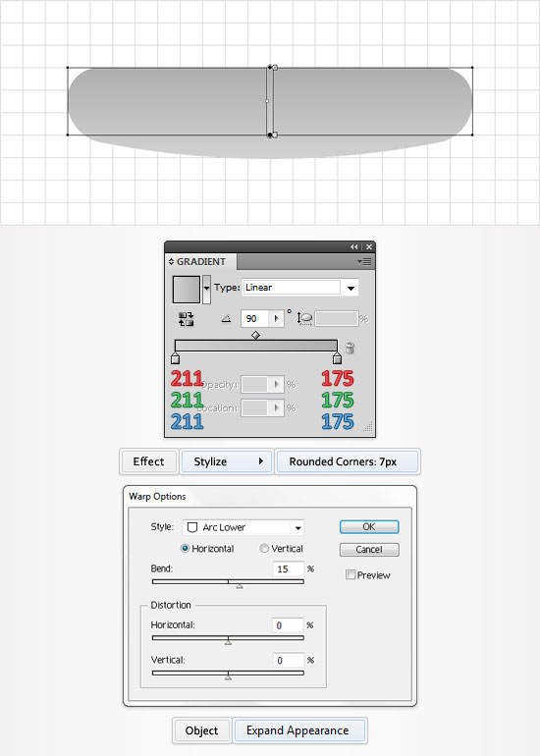Screen dimensions: 540x756
Task: Click the aspect ratio icon in Gradient panel
Action: click(x=304, y=318)
